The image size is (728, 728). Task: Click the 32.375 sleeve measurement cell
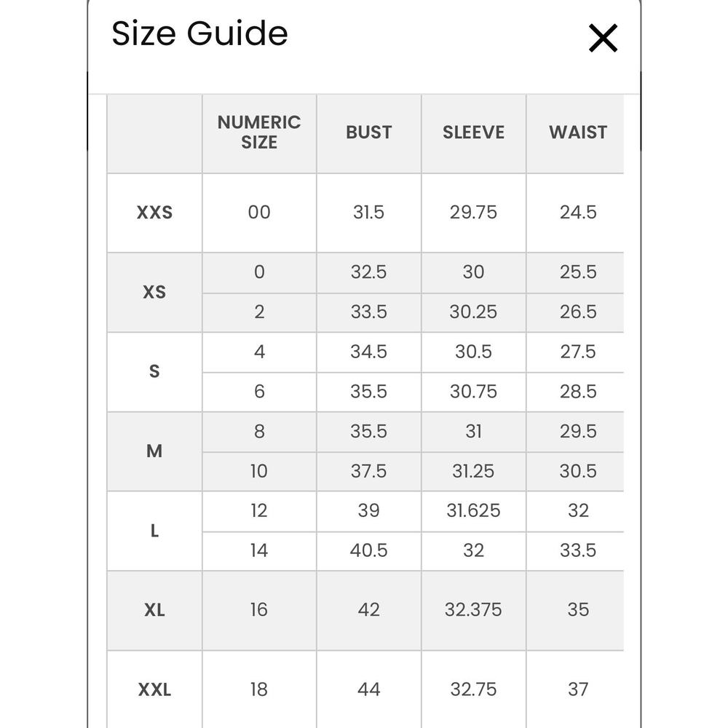(473, 611)
